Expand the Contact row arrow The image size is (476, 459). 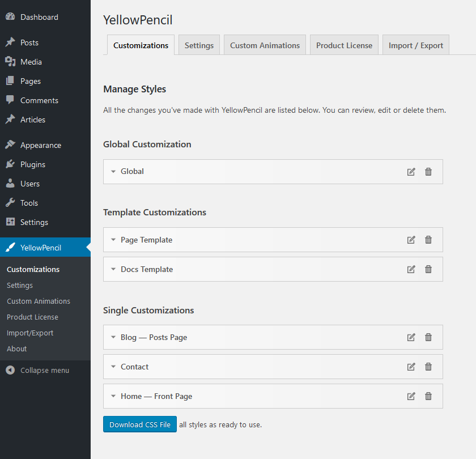tap(113, 367)
